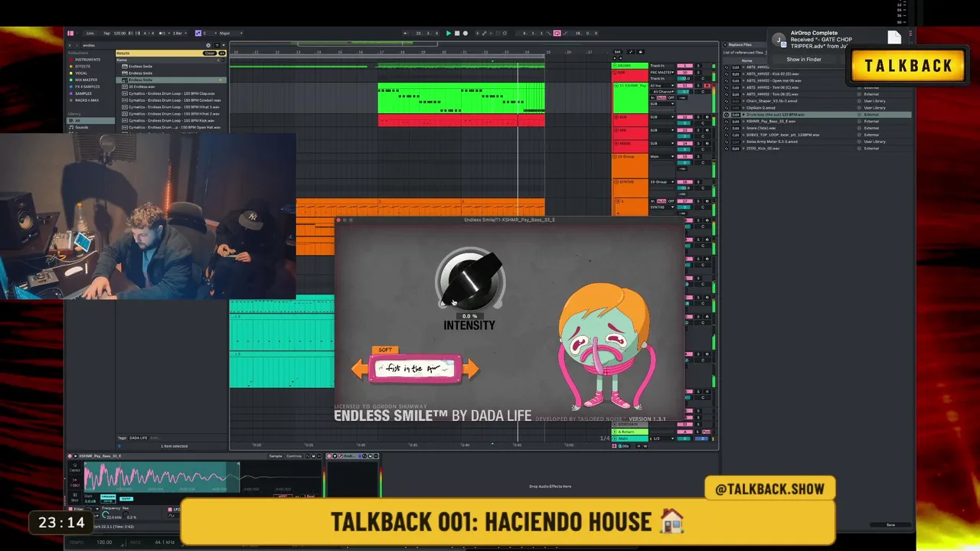Fold the DRUMS group track
Image resolution: width=980 pixels, height=551 pixels.
click(x=615, y=66)
